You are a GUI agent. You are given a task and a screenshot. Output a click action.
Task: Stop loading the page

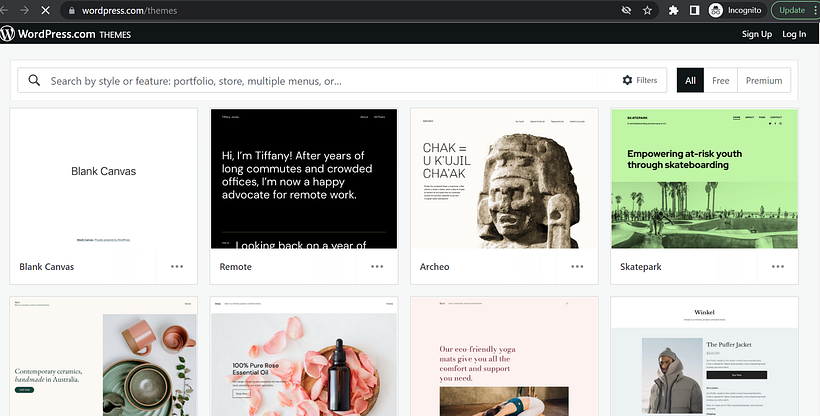(x=45, y=10)
